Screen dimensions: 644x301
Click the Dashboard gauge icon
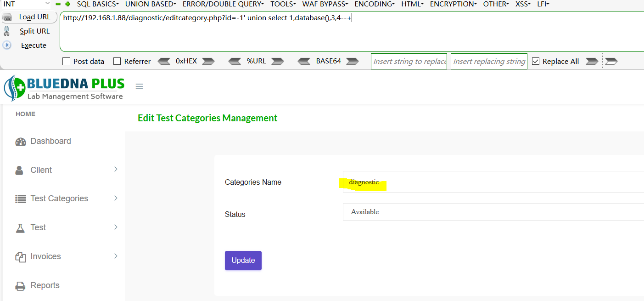(21, 142)
